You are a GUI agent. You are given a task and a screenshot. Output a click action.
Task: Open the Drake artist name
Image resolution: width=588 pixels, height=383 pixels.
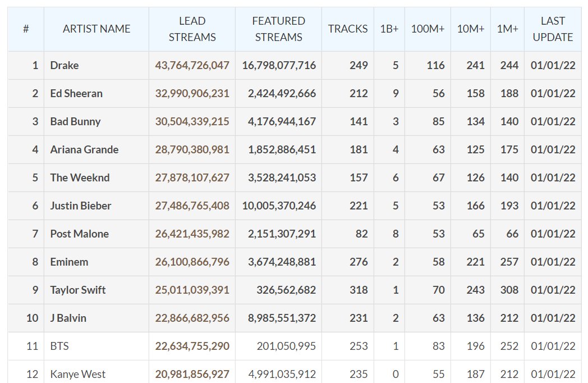pos(65,65)
